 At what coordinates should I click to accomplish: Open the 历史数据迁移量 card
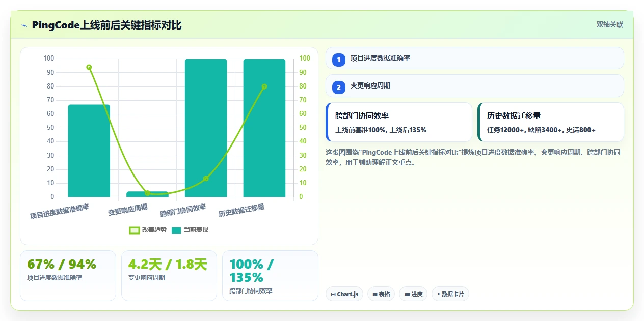click(551, 122)
